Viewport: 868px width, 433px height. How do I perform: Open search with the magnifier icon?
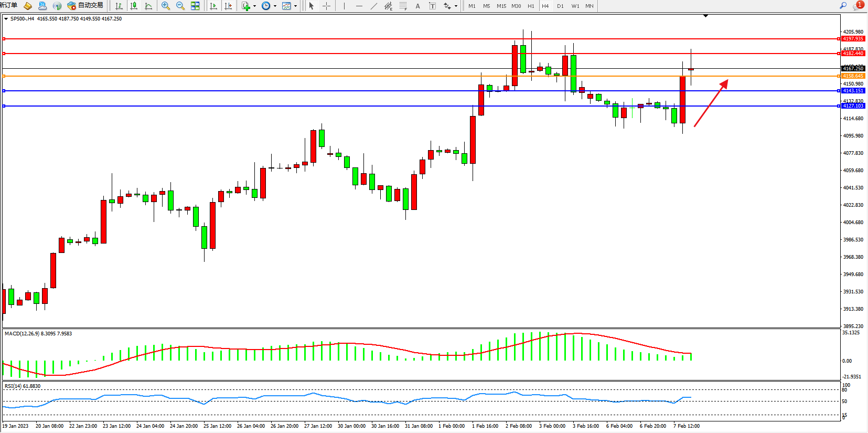(843, 5)
